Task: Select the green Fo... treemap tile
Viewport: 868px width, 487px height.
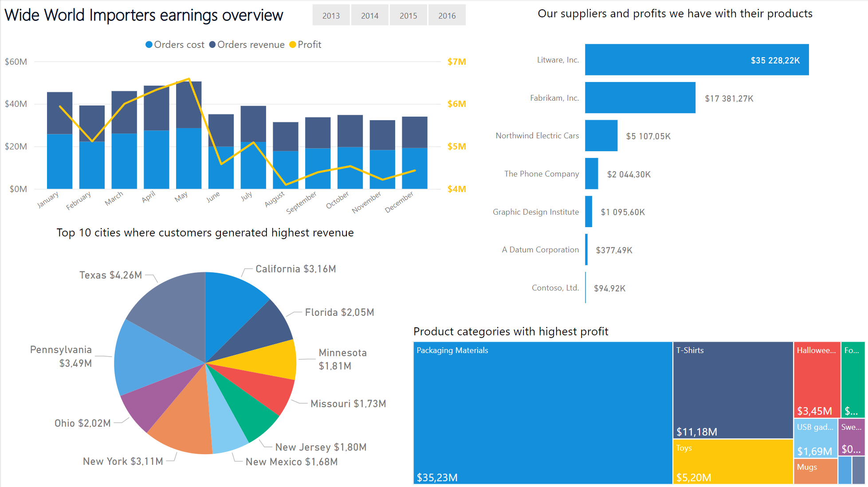Action: pyautogui.click(x=853, y=379)
